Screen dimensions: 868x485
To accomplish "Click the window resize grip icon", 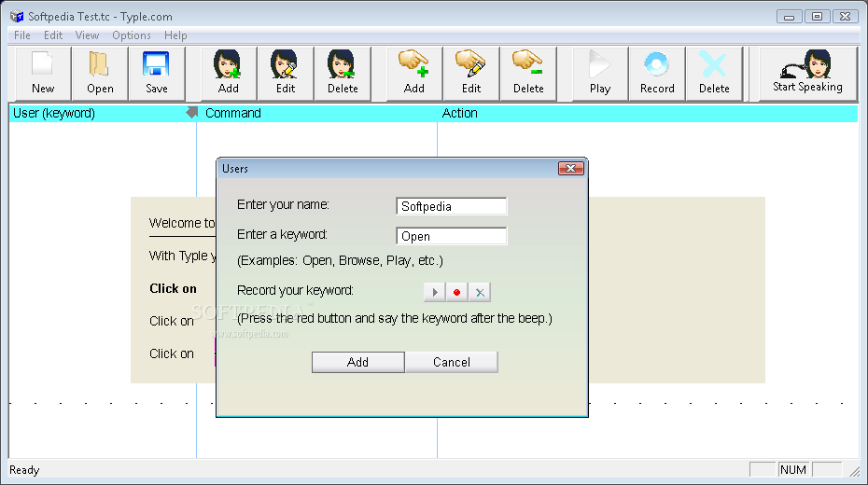I will tap(855, 471).
